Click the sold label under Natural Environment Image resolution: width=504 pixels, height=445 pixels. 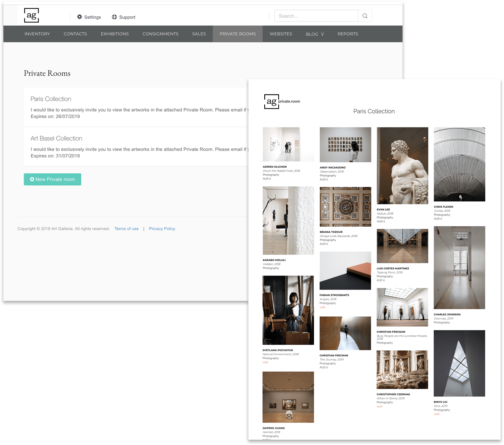click(265, 362)
